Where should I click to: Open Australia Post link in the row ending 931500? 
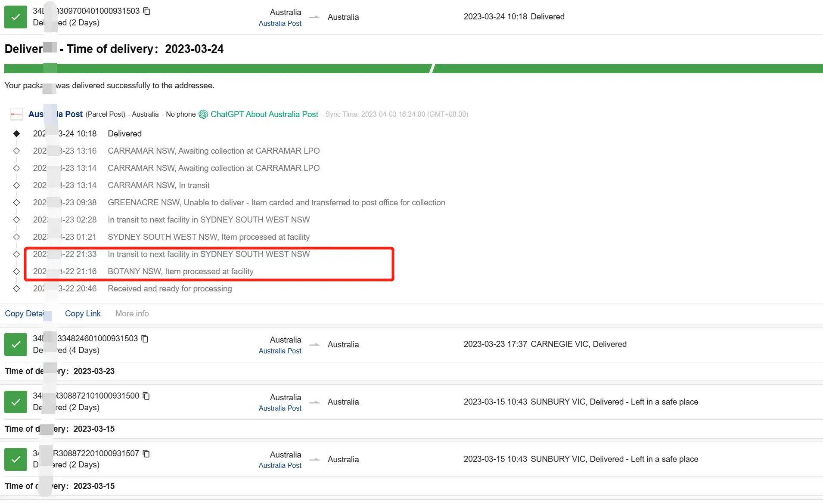[x=280, y=408]
